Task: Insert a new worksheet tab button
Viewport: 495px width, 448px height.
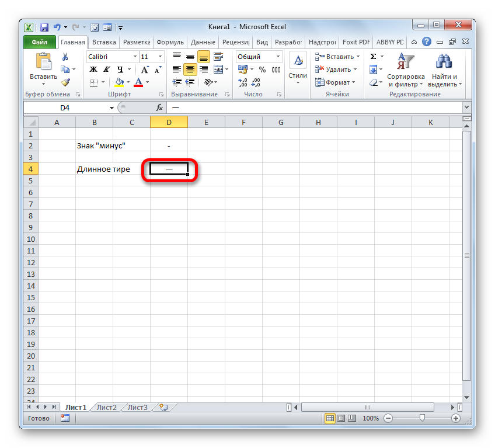Action: pos(163,408)
